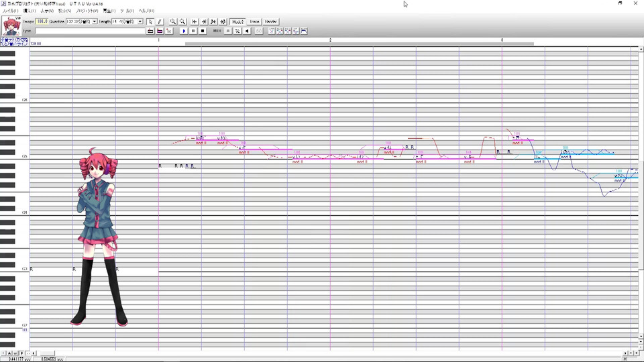Select the arrow pointer tool
This screenshot has height=362, width=644.
pos(150,21)
